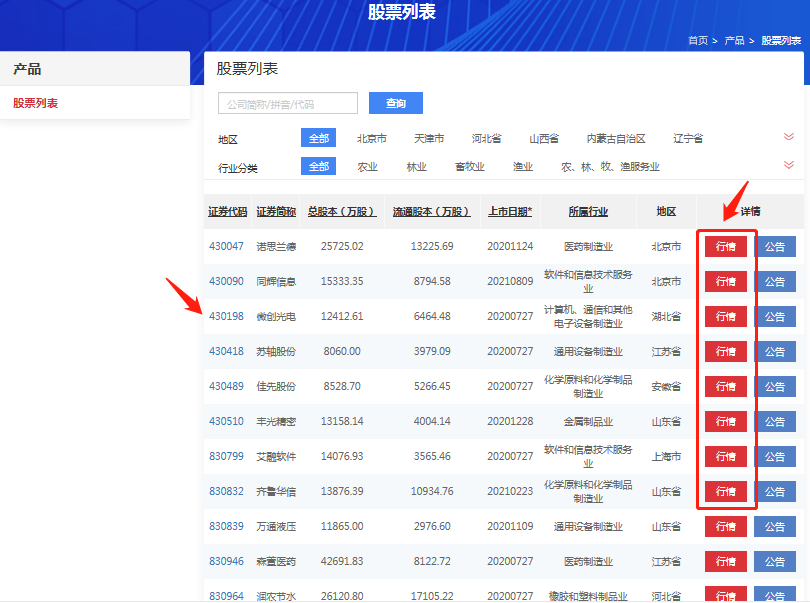This screenshot has height=603, width=810.
Task: Select 北京市 region filter
Action: (371, 138)
